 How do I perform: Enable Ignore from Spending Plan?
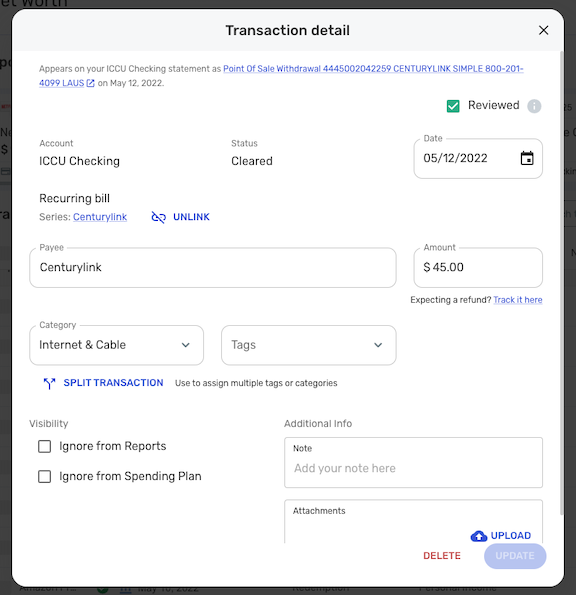tap(44, 476)
